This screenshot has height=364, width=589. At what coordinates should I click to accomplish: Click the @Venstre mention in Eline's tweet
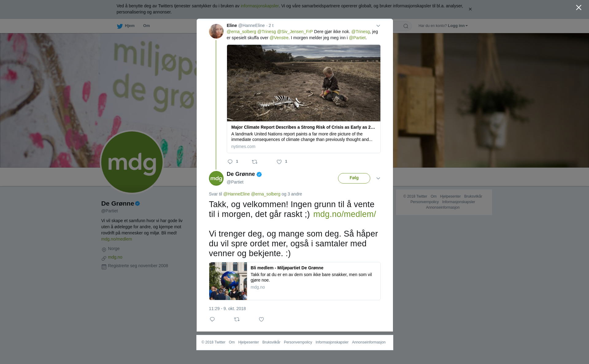tap(279, 38)
